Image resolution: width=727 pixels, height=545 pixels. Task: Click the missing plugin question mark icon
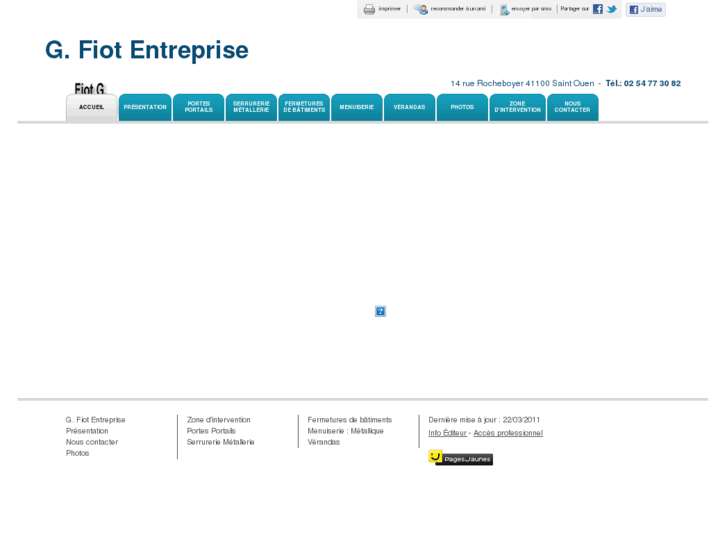point(380,311)
